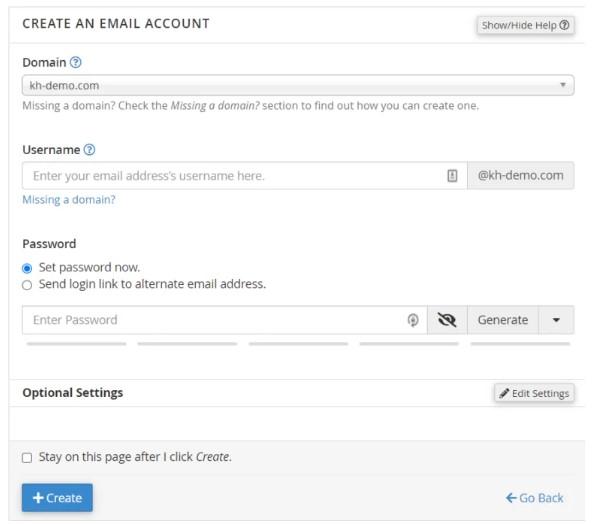
Task: Click the plus icon on Create button
Action: [x=38, y=498]
